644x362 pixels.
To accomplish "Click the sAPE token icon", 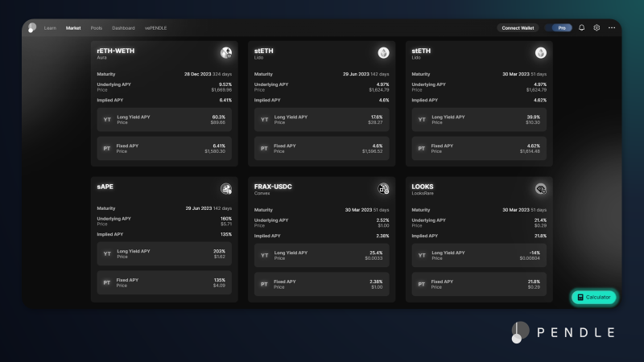I will coord(226,189).
